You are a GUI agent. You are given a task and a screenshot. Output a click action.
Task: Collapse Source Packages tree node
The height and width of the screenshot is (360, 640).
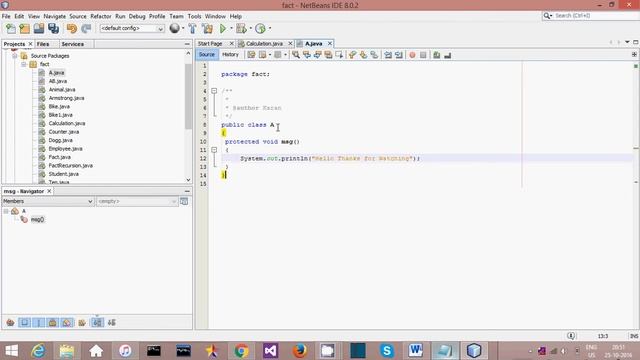point(15,56)
